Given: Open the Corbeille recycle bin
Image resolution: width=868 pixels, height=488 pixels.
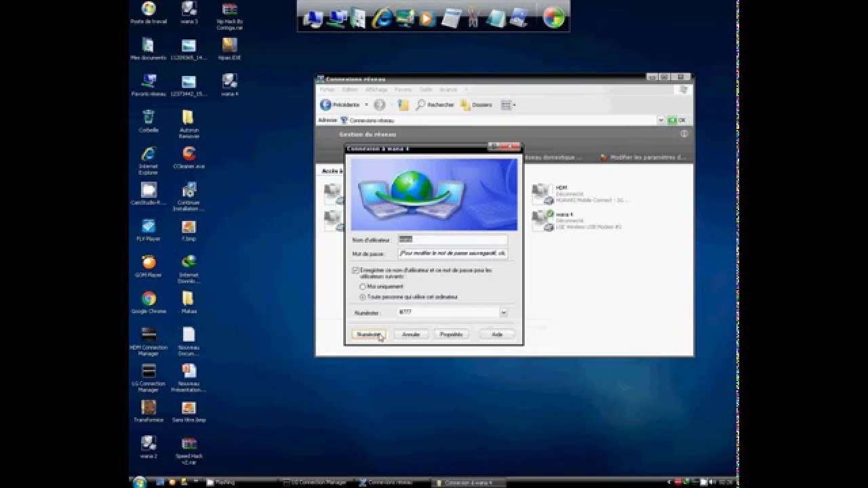Looking at the screenshot, I should pyautogui.click(x=149, y=122).
